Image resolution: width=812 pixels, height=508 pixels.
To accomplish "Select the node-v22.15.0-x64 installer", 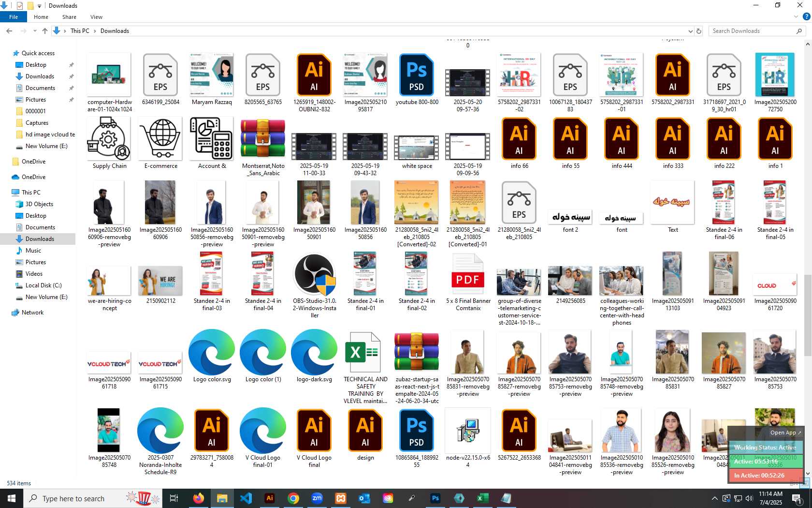I will 468,438.
